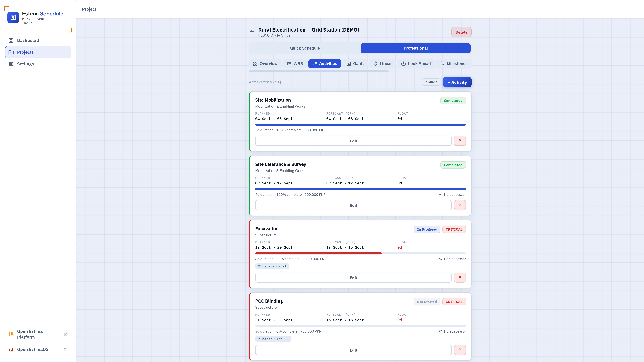Click the Settings gear icon
The image size is (644, 362).
(11, 64)
